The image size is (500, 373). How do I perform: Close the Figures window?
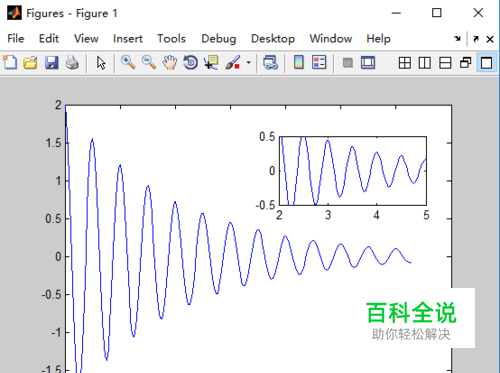pyautogui.click(x=478, y=13)
